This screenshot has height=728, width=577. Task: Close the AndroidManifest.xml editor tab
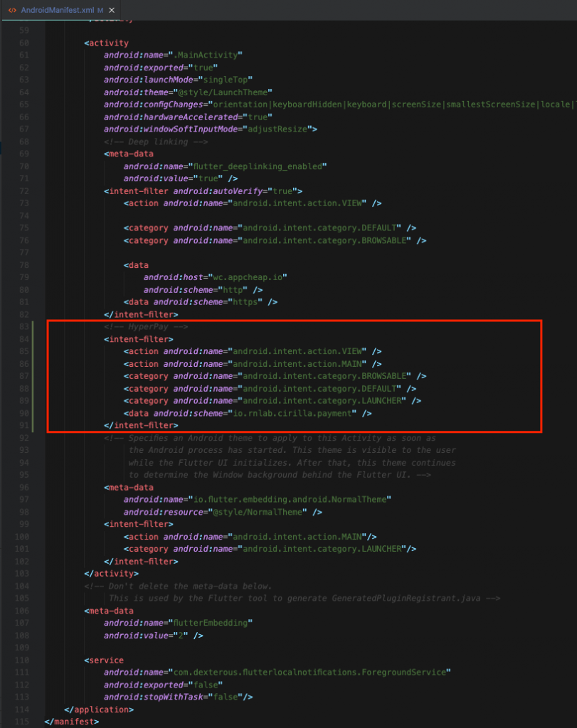pyautogui.click(x=112, y=11)
